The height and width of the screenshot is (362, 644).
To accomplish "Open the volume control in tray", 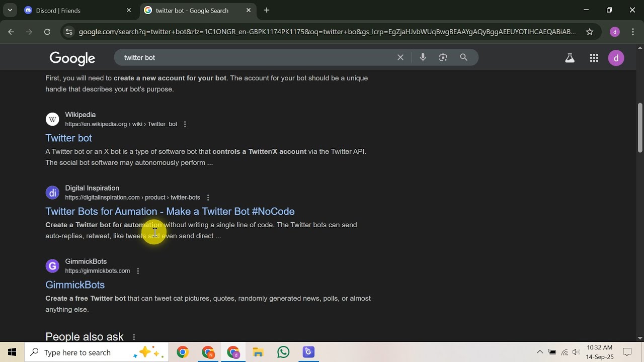I will pos(576,352).
